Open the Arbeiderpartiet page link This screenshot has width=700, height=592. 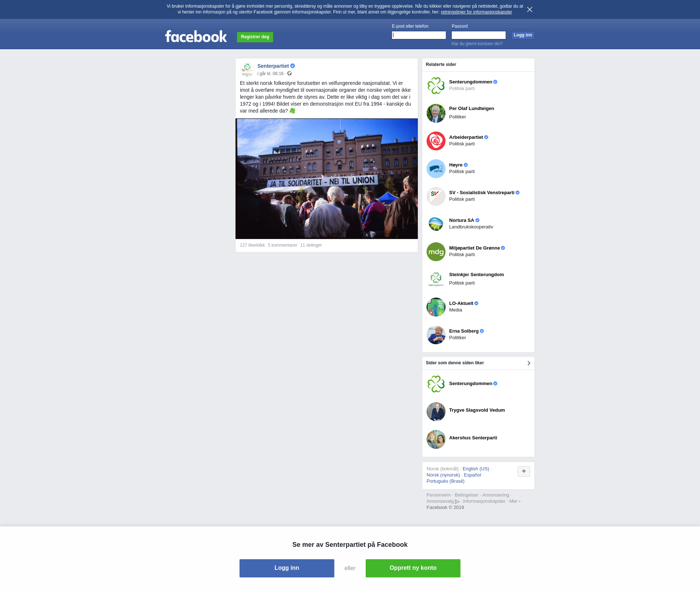[466, 137]
